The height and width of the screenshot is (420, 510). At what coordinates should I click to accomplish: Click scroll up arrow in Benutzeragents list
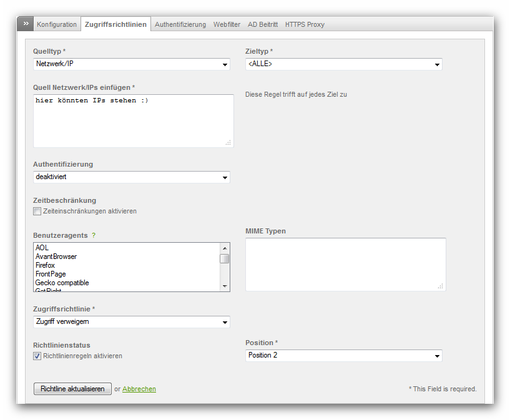pyautogui.click(x=225, y=247)
